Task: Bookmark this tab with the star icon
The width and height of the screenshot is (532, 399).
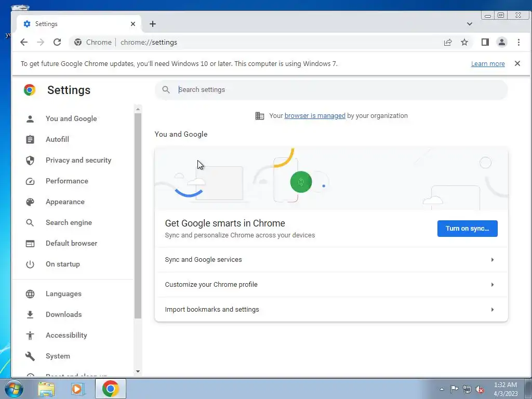Action: click(x=464, y=42)
